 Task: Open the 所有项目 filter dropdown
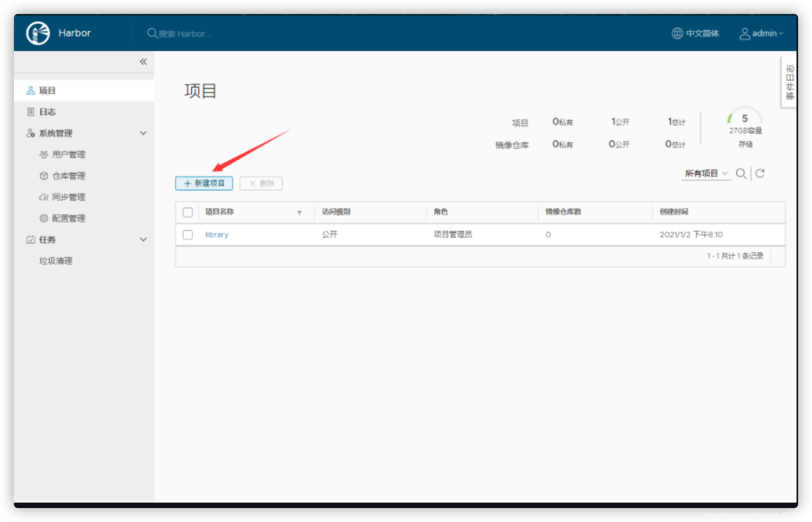(x=706, y=173)
